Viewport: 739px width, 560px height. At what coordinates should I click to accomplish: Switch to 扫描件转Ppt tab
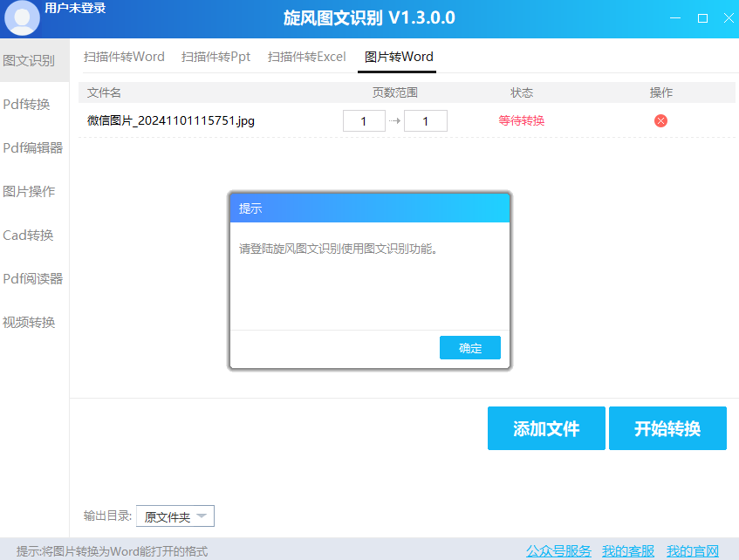pos(216,57)
